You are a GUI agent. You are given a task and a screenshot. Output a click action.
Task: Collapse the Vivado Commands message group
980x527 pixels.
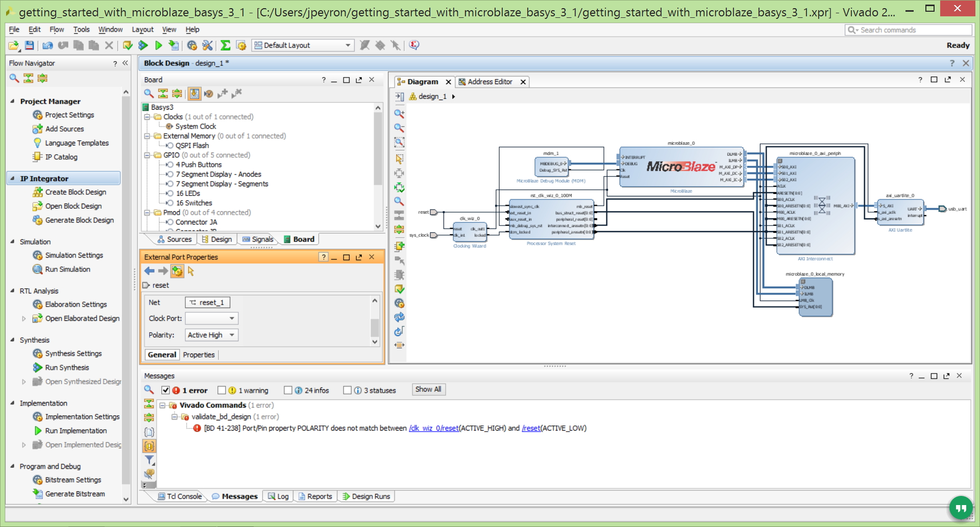point(162,406)
